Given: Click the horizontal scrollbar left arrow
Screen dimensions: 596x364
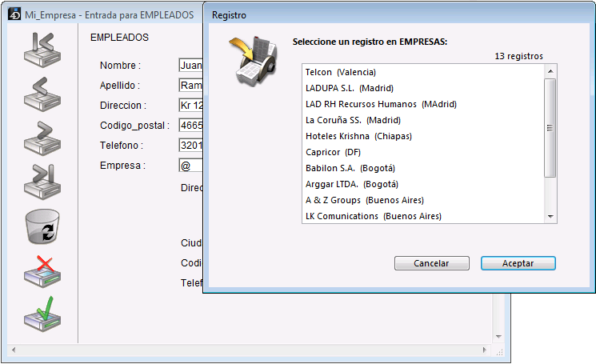Looking at the screenshot, I should coord(12,351).
